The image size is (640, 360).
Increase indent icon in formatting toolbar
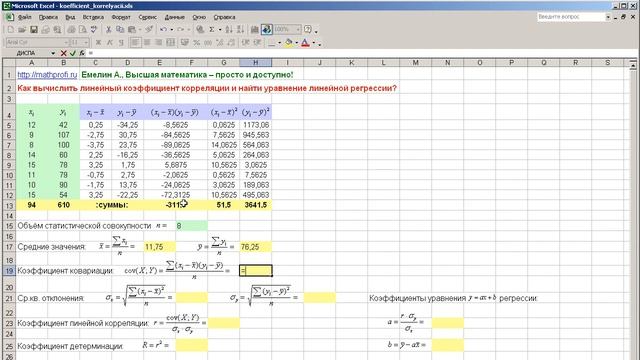[x=257, y=42]
